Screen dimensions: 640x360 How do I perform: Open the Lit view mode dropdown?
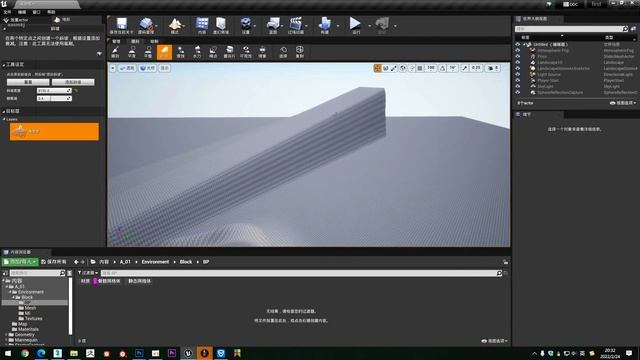[147, 68]
